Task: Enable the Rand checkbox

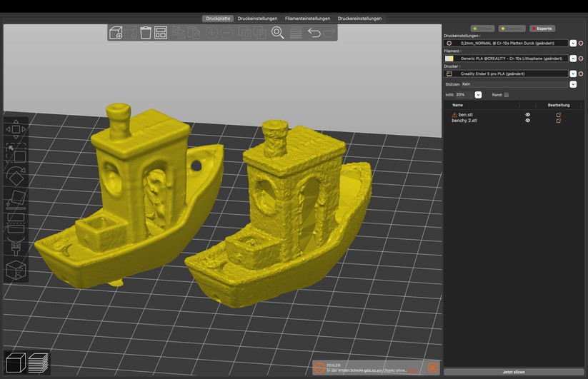Action: tap(507, 94)
